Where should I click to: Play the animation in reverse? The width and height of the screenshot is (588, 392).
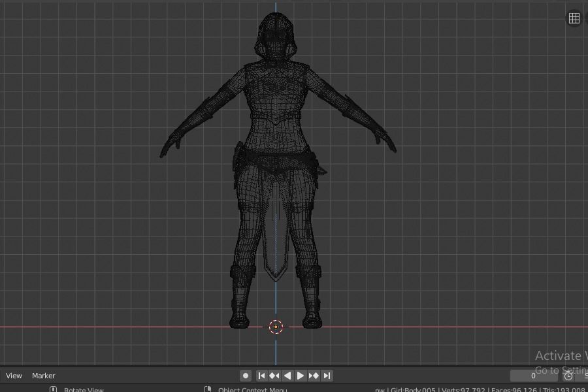click(x=287, y=376)
